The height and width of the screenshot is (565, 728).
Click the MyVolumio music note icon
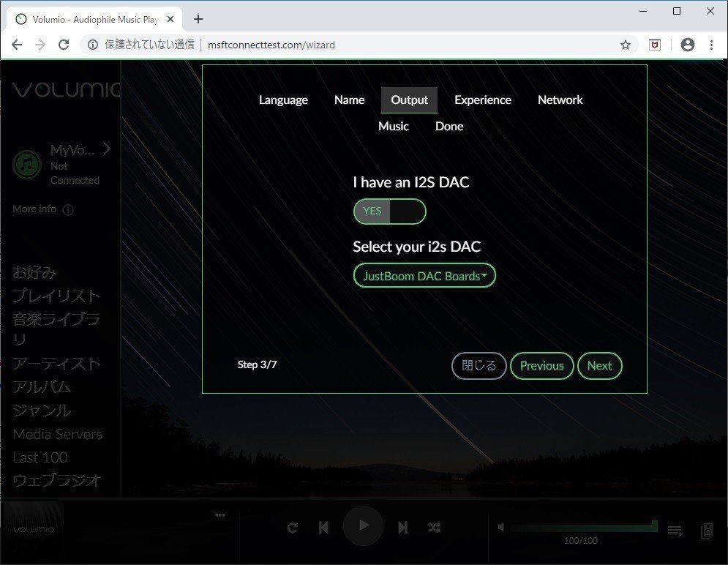[27, 165]
